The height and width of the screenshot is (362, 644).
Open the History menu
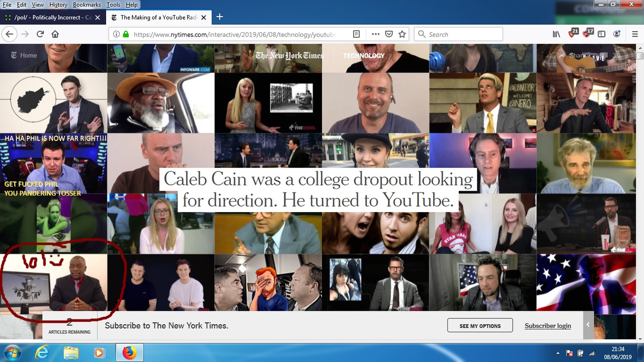coord(58,5)
